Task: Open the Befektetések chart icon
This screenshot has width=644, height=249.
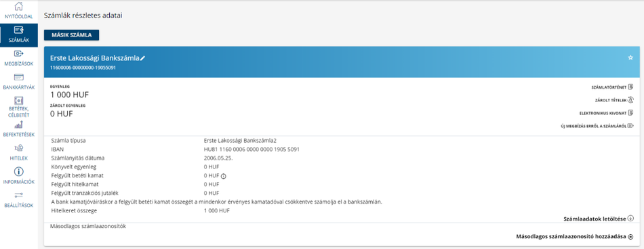Action: tap(18, 124)
